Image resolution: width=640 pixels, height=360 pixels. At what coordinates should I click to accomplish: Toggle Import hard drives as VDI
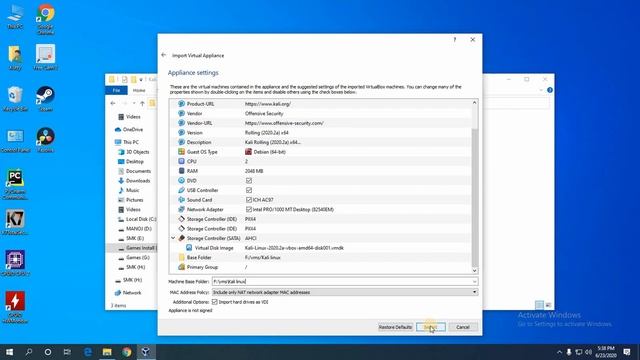(x=215, y=302)
